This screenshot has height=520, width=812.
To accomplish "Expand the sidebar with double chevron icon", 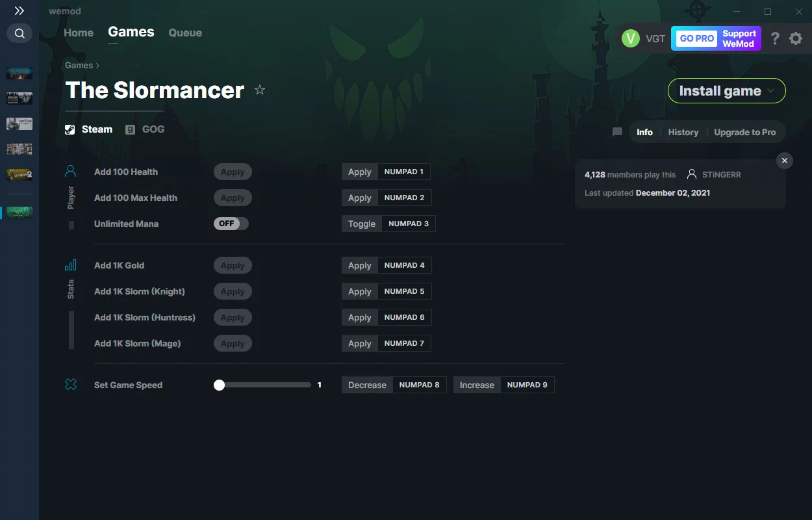I will pyautogui.click(x=19, y=11).
